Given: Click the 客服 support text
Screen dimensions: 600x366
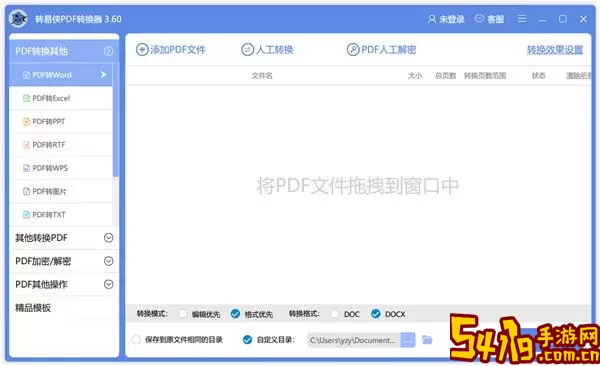Looking at the screenshot, I should pyautogui.click(x=496, y=19).
